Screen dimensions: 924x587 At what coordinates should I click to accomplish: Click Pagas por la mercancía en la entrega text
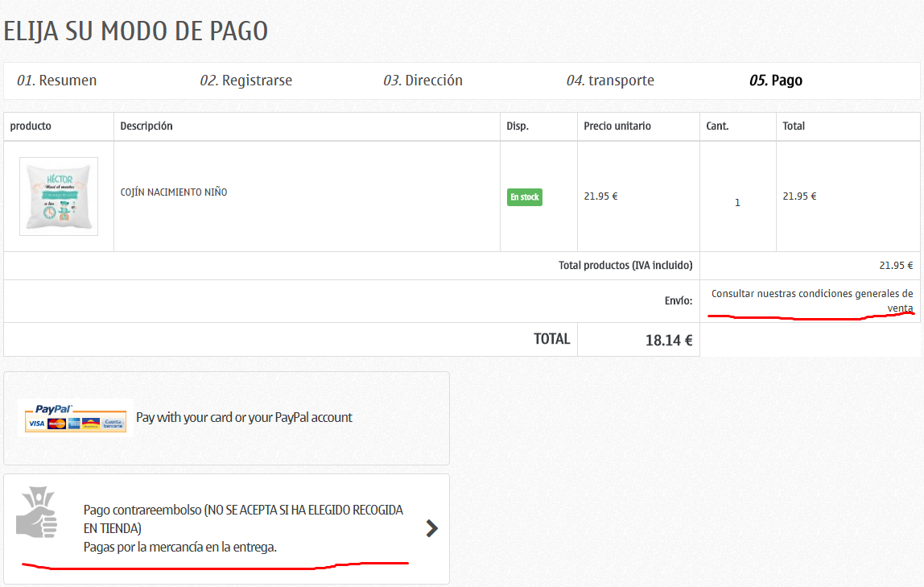(179, 547)
